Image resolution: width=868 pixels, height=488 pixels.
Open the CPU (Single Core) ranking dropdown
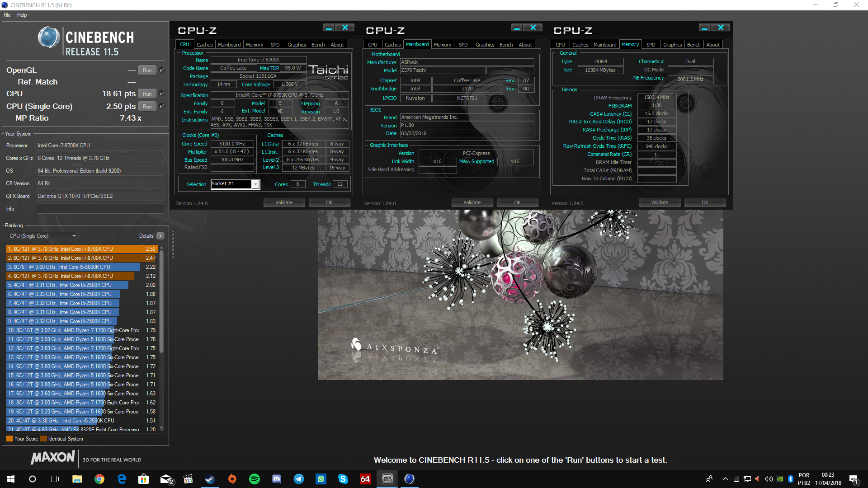43,236
